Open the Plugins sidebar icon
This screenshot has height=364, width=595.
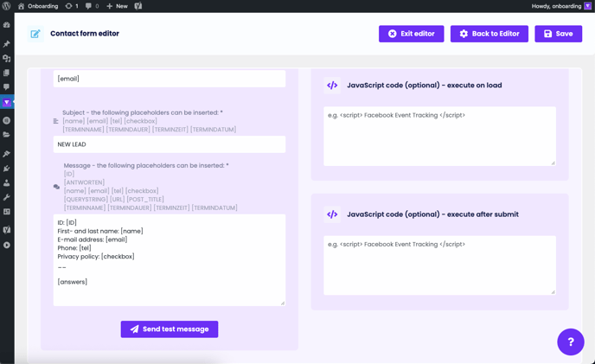[6, 169]
